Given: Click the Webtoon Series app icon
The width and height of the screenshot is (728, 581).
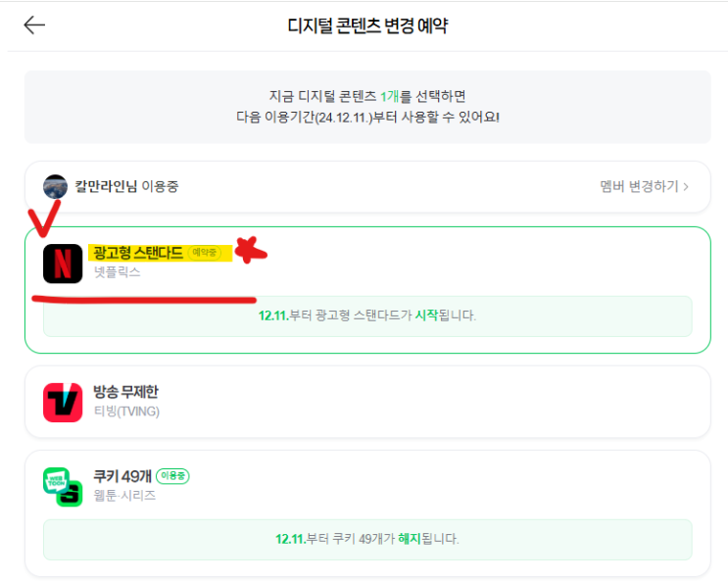Looking at the screenshot, I should (63, 486).
